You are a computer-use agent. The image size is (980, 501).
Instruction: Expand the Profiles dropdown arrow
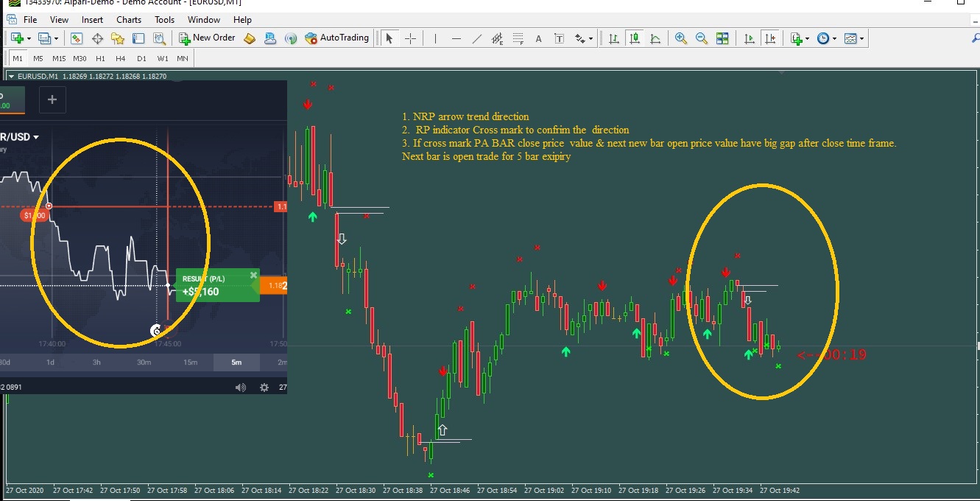click(x=56, y=38)
